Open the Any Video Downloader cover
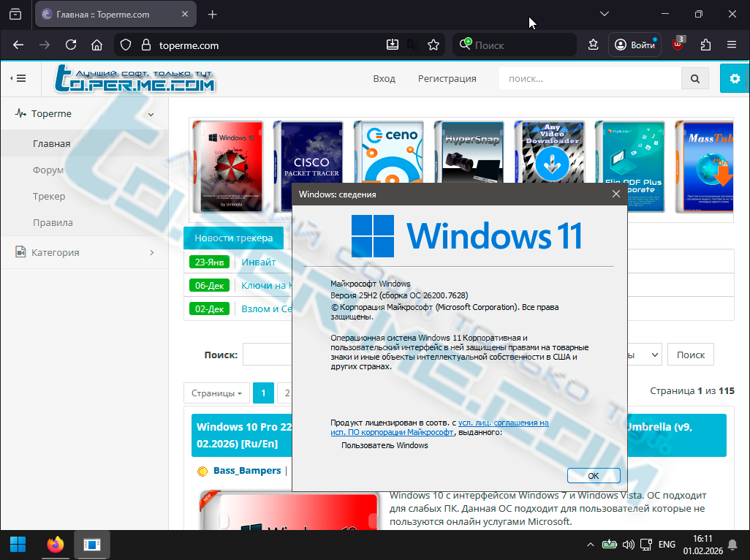The image size is (750, 560). coord(550,152)
